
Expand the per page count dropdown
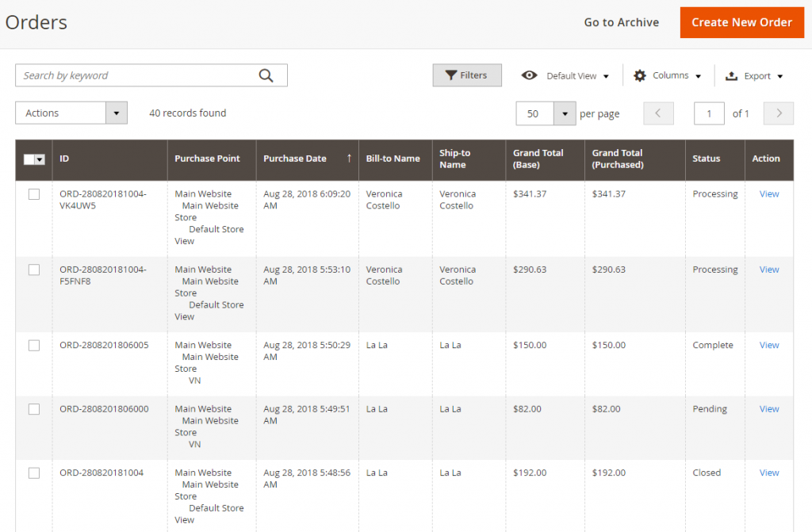564,113
